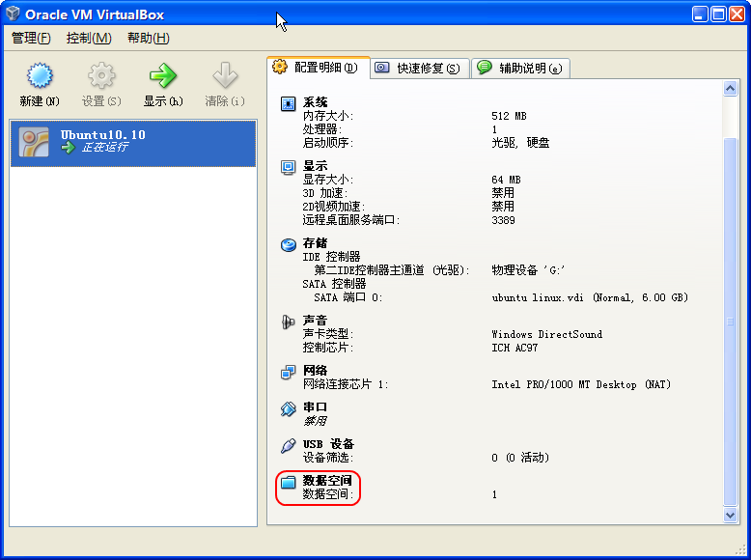The image size is (751, 560).
Task: Click the 存储 (Storage) disk icon
Action: coord(288,244)
